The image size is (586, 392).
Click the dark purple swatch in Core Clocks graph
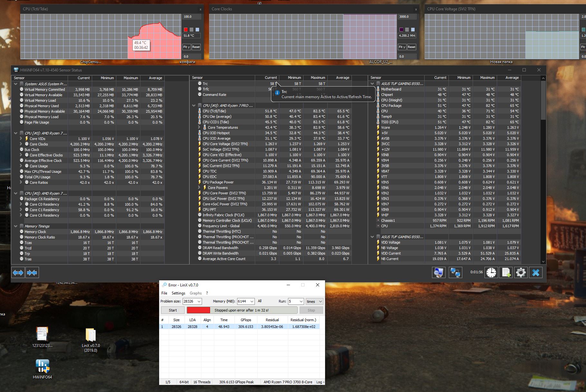pos(401,30)
